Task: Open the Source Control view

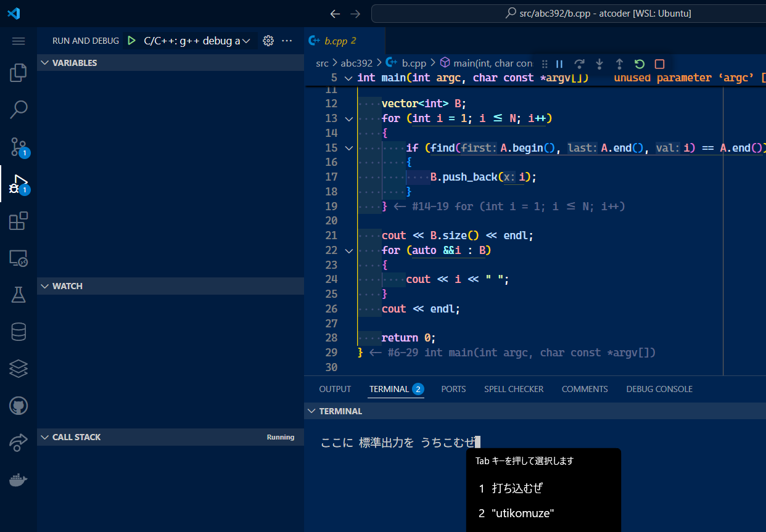Action: coord(19,147)
